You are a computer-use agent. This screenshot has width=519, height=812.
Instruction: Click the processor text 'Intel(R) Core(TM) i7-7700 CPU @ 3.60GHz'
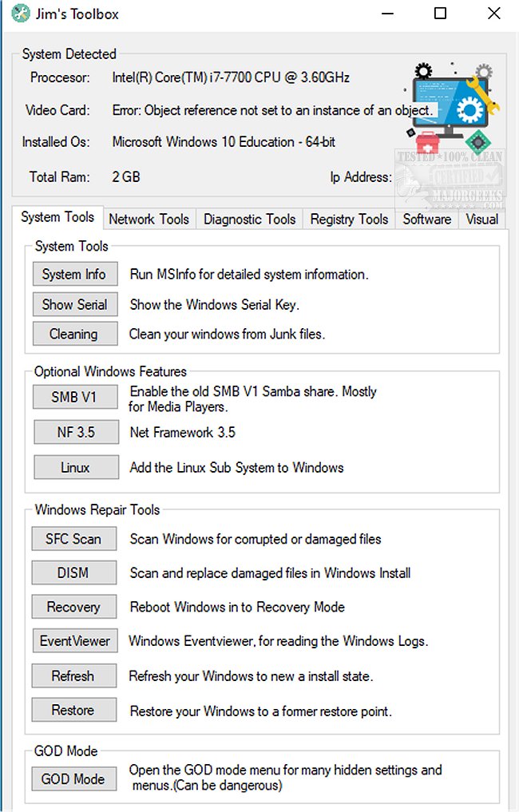[231, 77]
